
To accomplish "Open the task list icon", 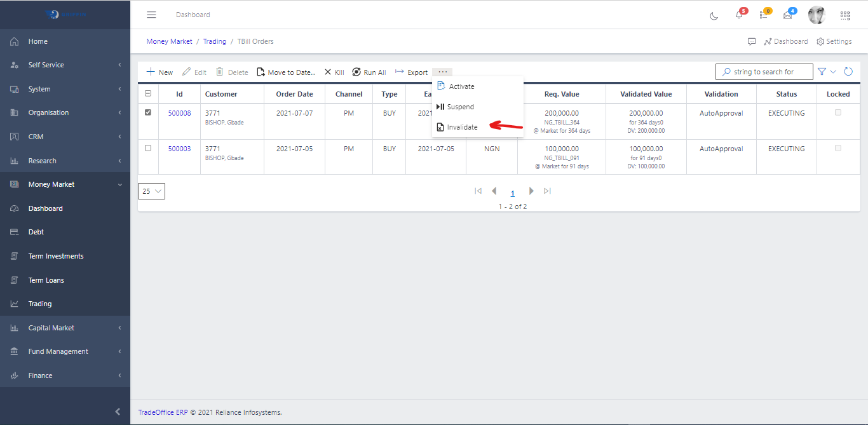I will pyautogui.click(x=763, y=15).
